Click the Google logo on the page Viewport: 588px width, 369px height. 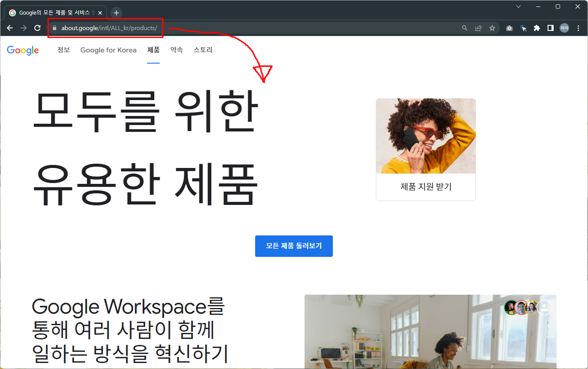click(x=22, y=50)
